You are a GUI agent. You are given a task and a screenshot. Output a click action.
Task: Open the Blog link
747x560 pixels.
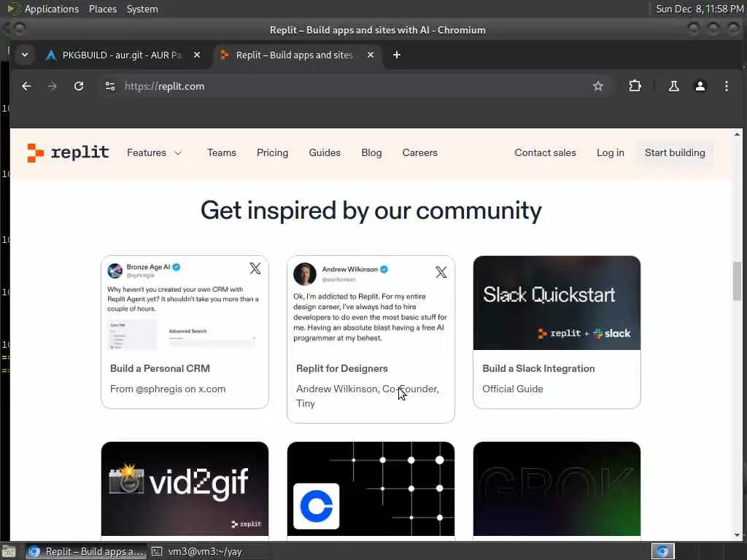coord(371,153)
